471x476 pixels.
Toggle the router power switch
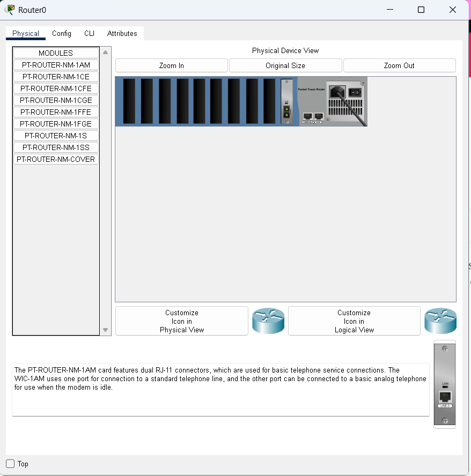[355, 92]
